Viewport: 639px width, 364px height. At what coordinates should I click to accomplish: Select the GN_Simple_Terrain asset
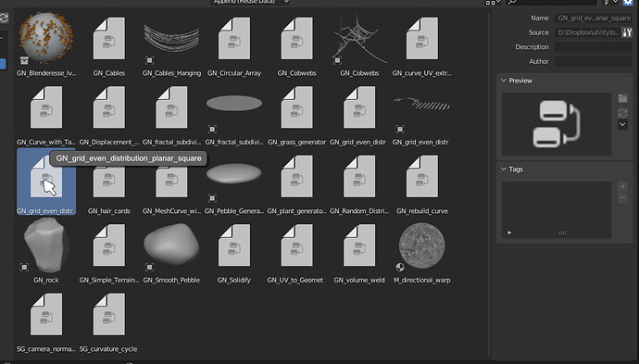pyautogui.click(x=108, y=251)
